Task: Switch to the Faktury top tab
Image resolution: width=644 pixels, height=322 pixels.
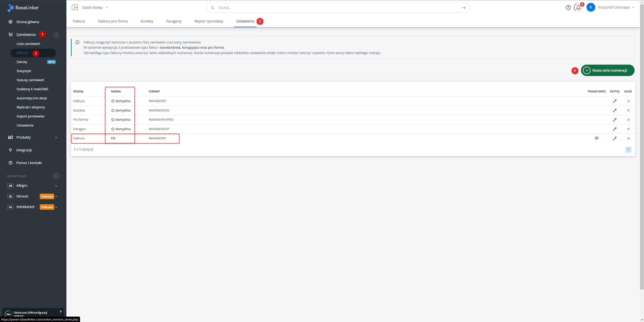Action: (x=79, y=21)
